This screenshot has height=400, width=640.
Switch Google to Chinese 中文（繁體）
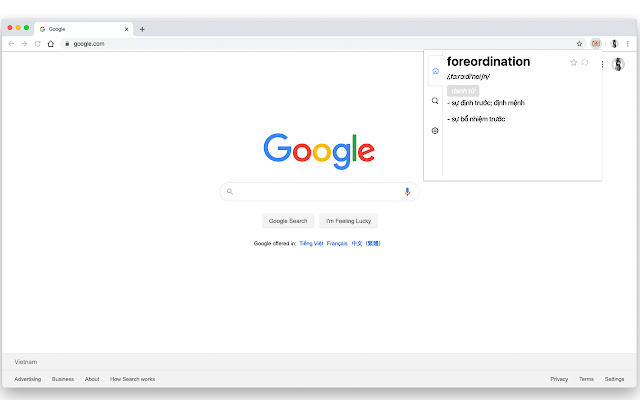[366, 243]
